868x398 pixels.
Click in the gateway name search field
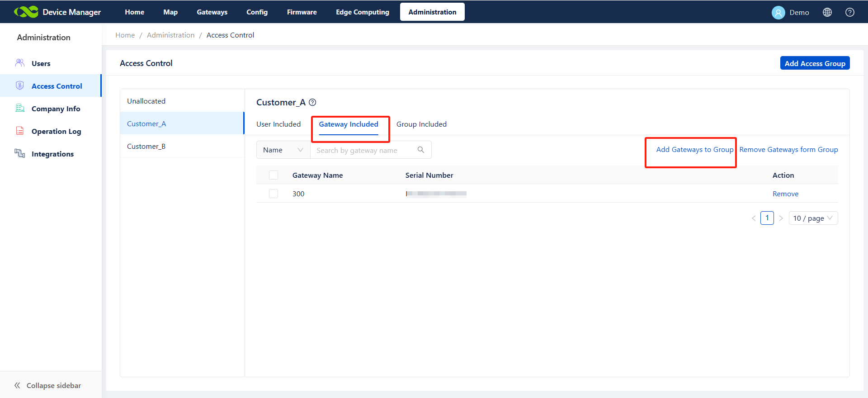[364, 150]
